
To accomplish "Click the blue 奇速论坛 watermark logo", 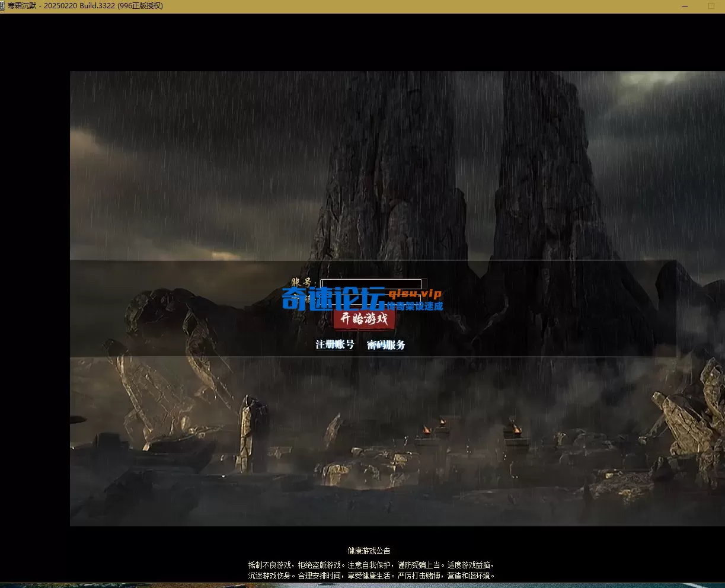I will 332,299.
